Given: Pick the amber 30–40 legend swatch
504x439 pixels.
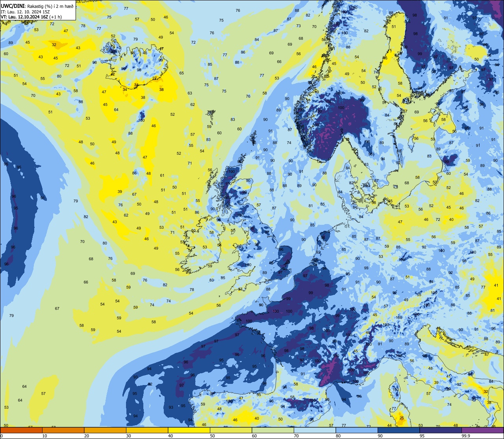Looking at the screenshot, I should click(x=147, y=430).
